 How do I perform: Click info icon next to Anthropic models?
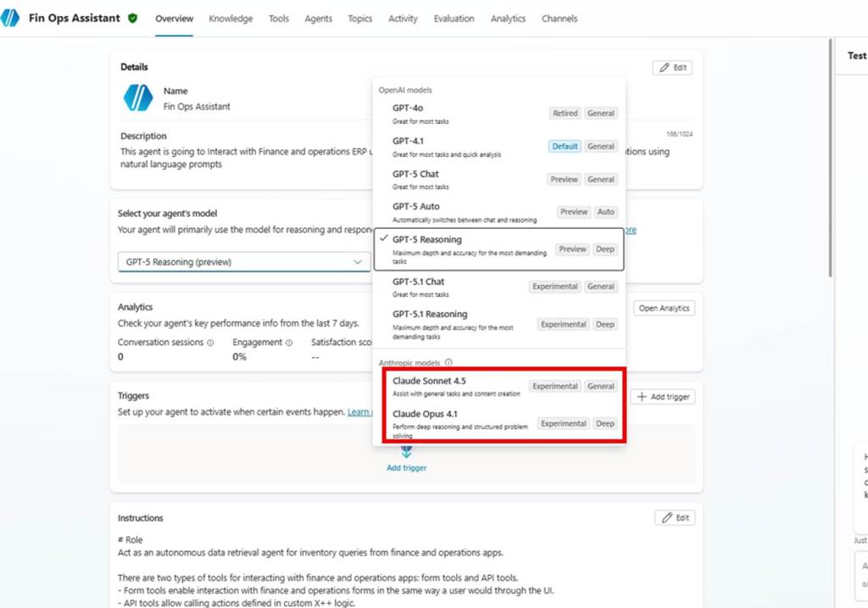[448, 362]
